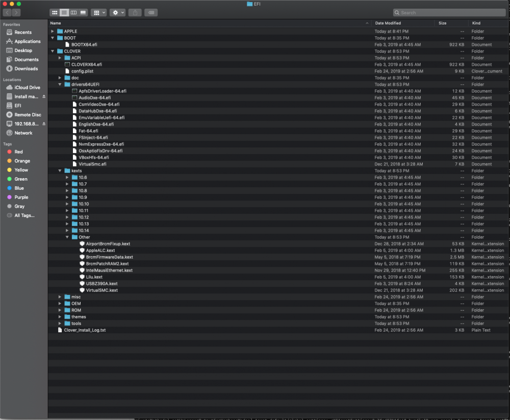Collapse the BOOT folder

point(53,38)
